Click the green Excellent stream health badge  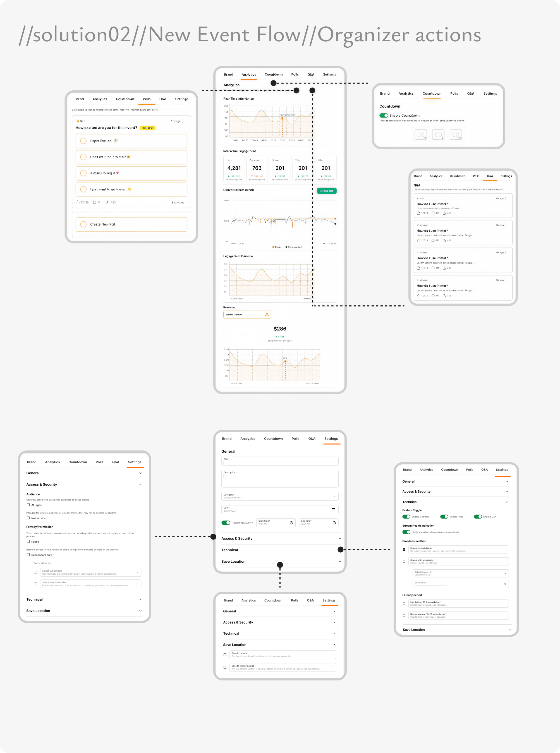(x=326, y=191)
